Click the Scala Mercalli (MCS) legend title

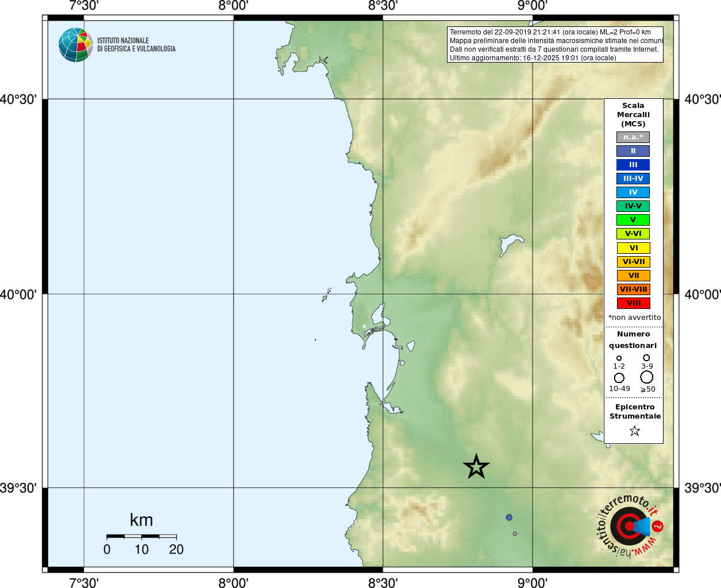pos(633,115)
